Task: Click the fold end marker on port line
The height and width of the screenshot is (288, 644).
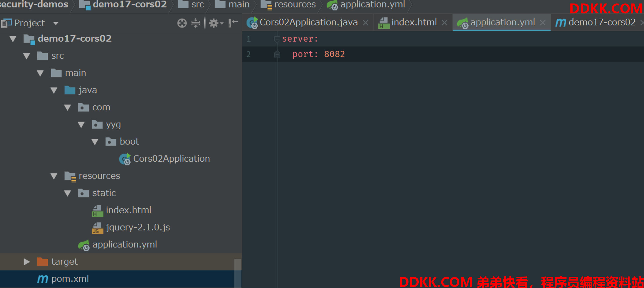Action: point(277,54)
